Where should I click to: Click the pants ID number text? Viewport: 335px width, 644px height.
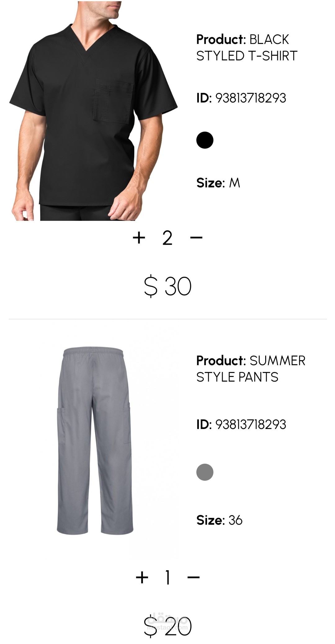(251, 424)
